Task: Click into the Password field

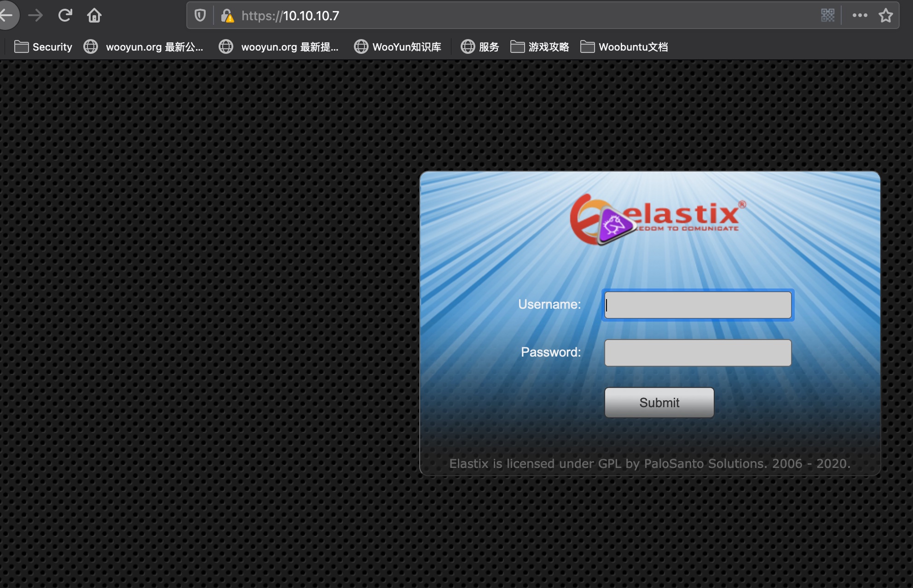Action: [698, 353]
